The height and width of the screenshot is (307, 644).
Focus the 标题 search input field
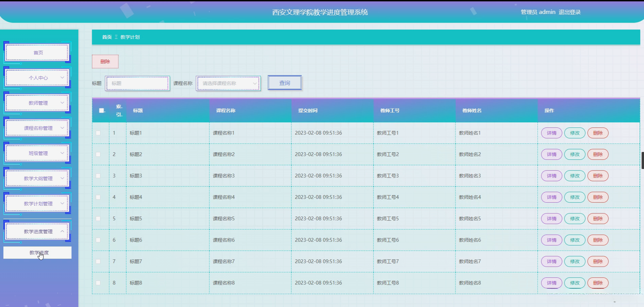pos(137,83)
